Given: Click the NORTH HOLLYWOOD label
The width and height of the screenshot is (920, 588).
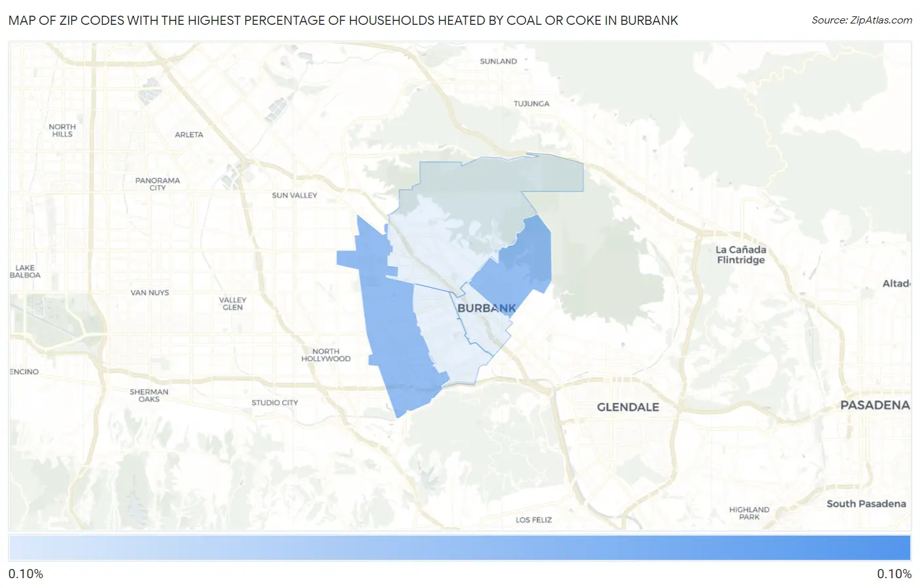Looking at the screenshot, I should pyautogui.click(x=326, y=355).
